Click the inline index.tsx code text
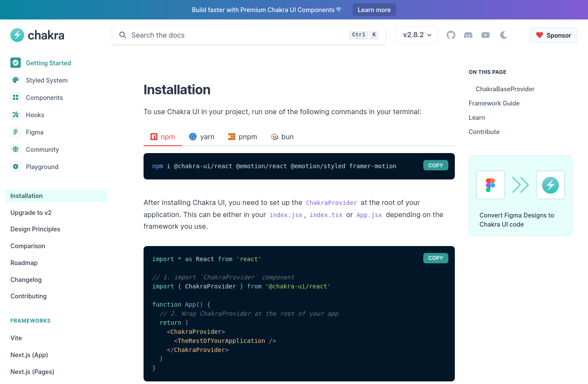This screenshot has height=384, width=588. (326, 215)
